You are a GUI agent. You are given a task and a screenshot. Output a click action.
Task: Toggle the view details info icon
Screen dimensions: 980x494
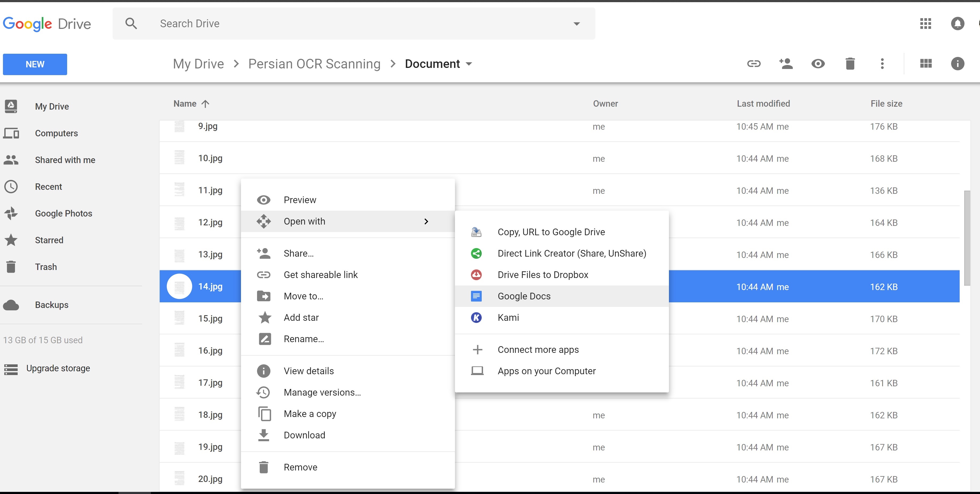tap(957, 64)
